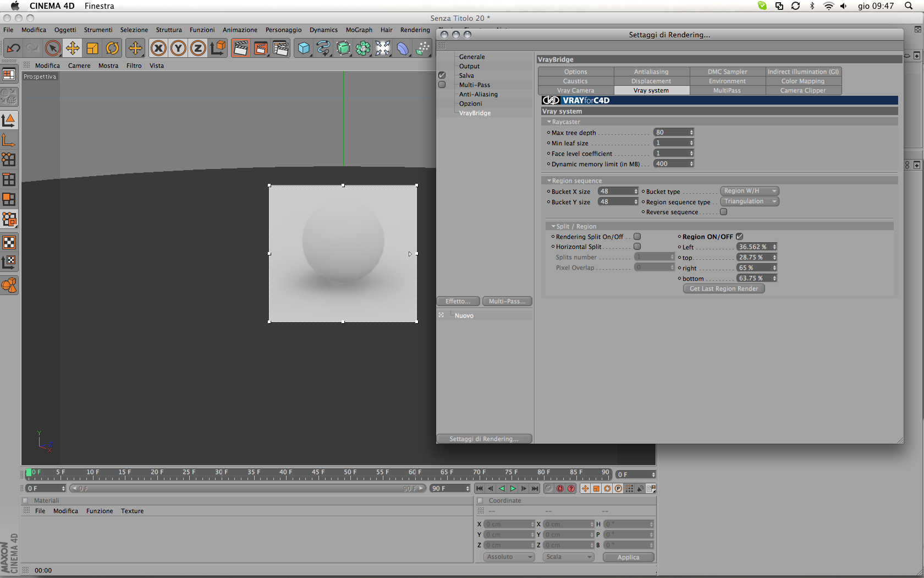Click Get Last Region Render button
The image size is (924, 578).
pos(724,288)
